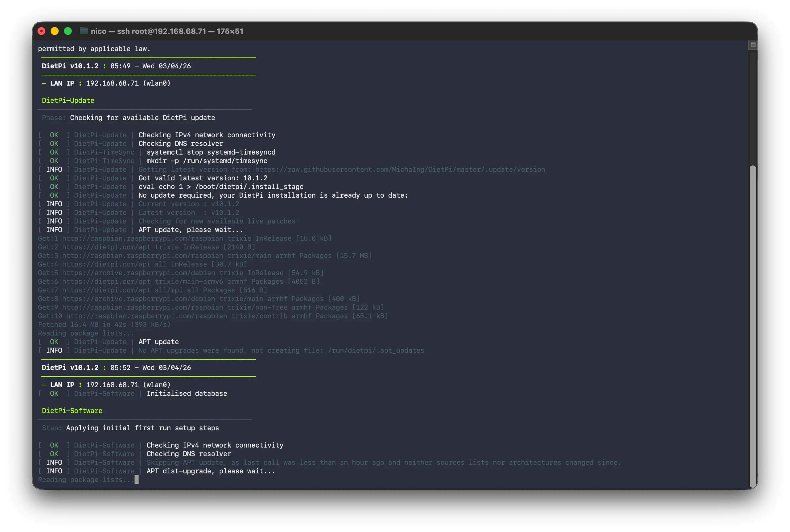Click the Get:2 dietpi.com/apt trixie InRelease URL
790x532 pixels.
point(106,247)
